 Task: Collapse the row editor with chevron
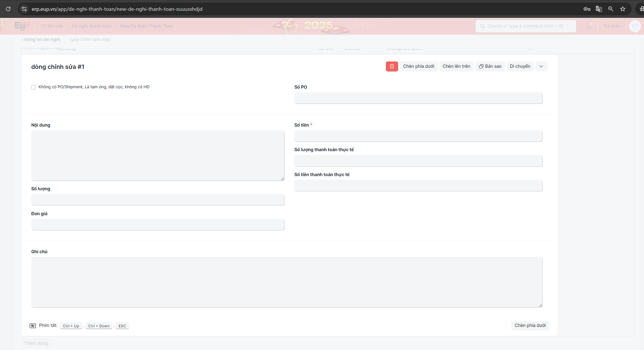point(541,66)
